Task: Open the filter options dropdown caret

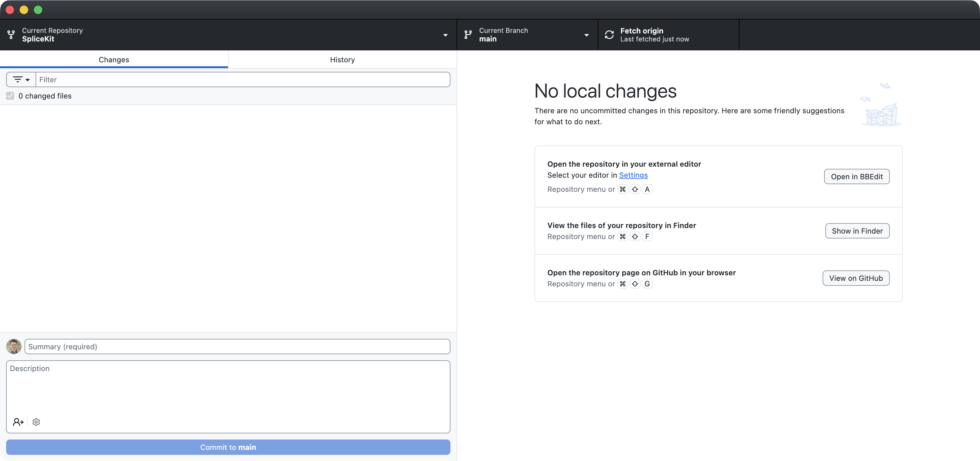Action: (28, 80)
